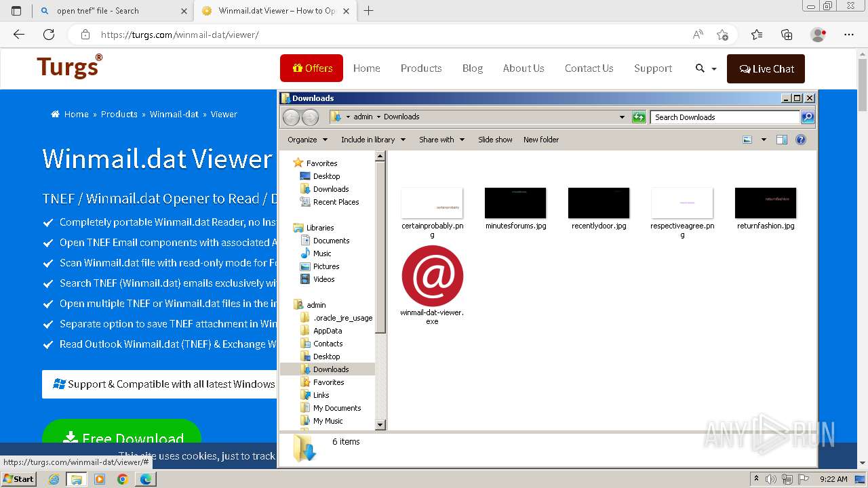The width and height of the screenshot is (868, 488).
Task: Reload the Turgs page
Action: tap(49, 35)
